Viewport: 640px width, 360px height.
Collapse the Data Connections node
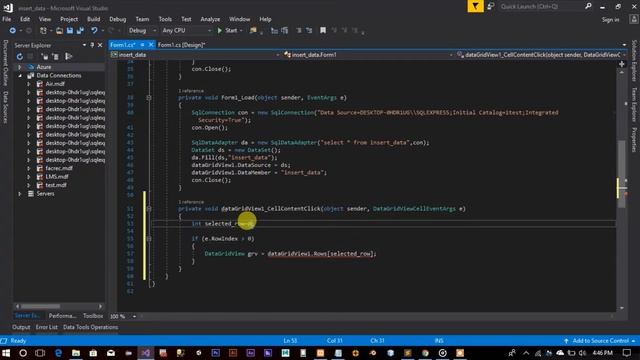[20, 76]
